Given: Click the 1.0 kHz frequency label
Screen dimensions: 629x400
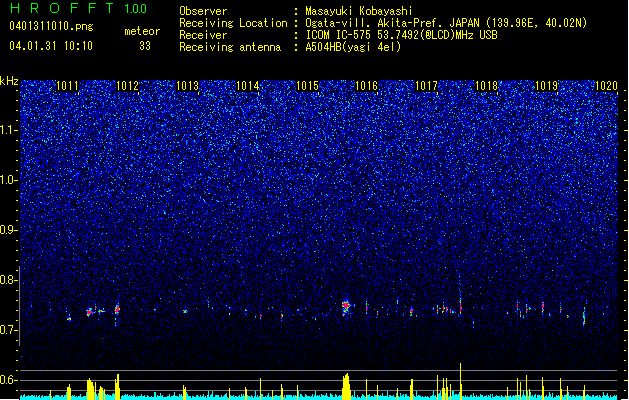Looking at the screenshot, I should 9,180.
